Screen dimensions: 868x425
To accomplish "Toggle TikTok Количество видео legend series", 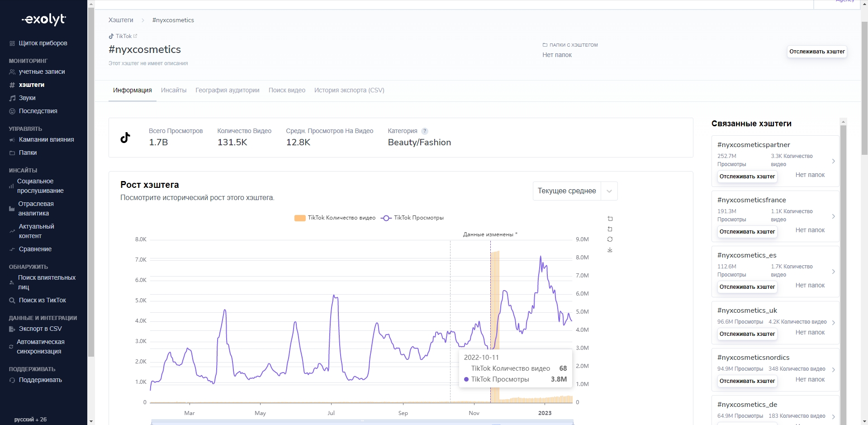I will pyautogui.click(x=335, y=218).
